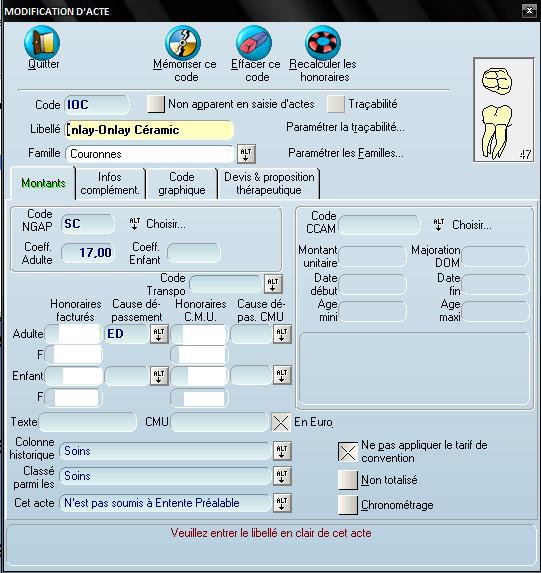
Task: Click the tooth 47 image thumbnail
Action: click(x=504, y=110)
